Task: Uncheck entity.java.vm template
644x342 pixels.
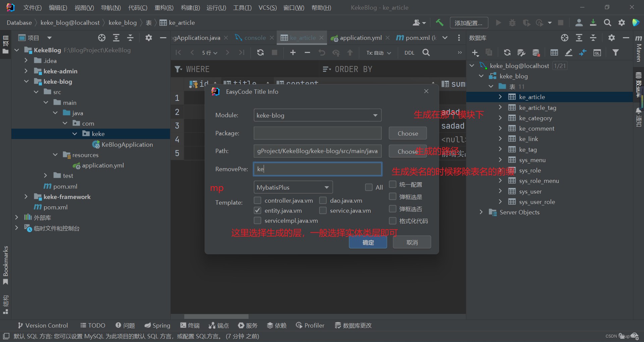Action: pos(258,210)
